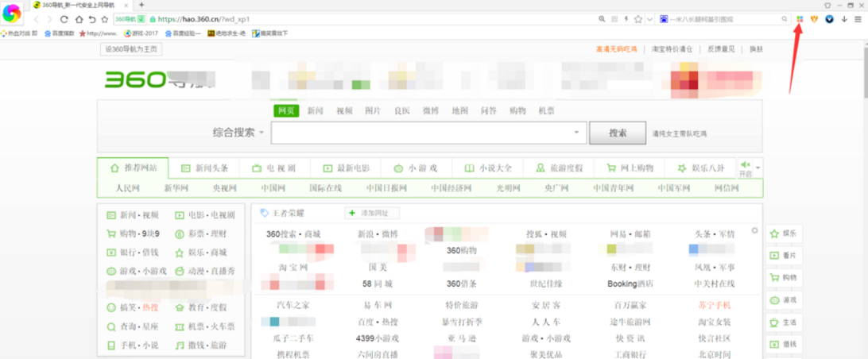Click the 搜索 button
868x359 pixels.
click(x=618, y=133)
